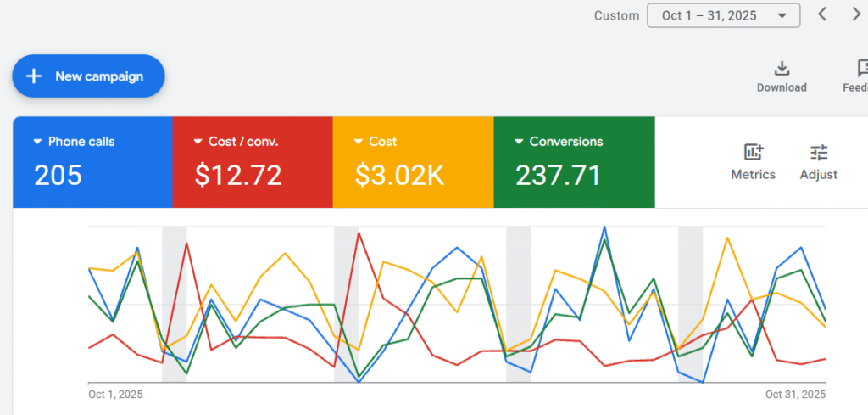This screenshot has height=415, width=868.
Task: Open the Metrics chart icon
Action: coord(753,153)
